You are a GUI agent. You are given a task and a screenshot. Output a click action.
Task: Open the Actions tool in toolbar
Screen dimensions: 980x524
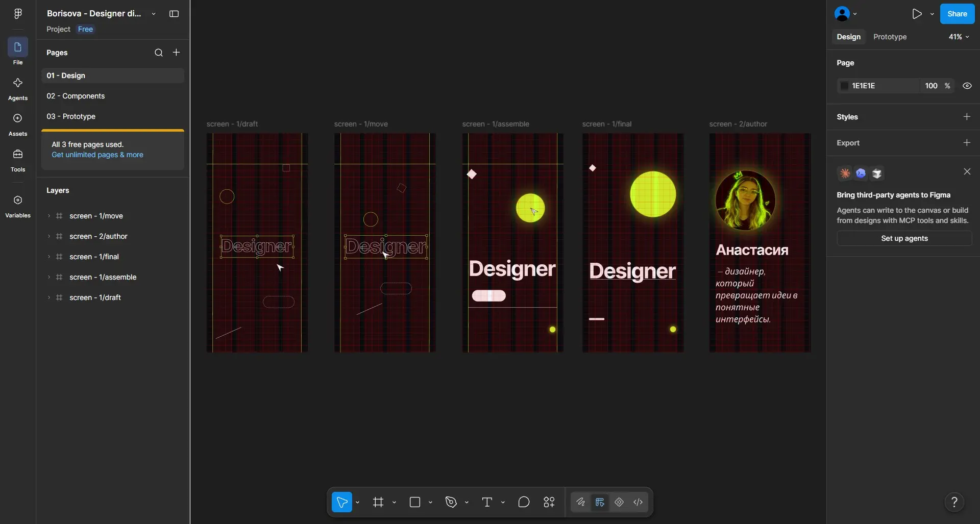(x=549, y=502)
